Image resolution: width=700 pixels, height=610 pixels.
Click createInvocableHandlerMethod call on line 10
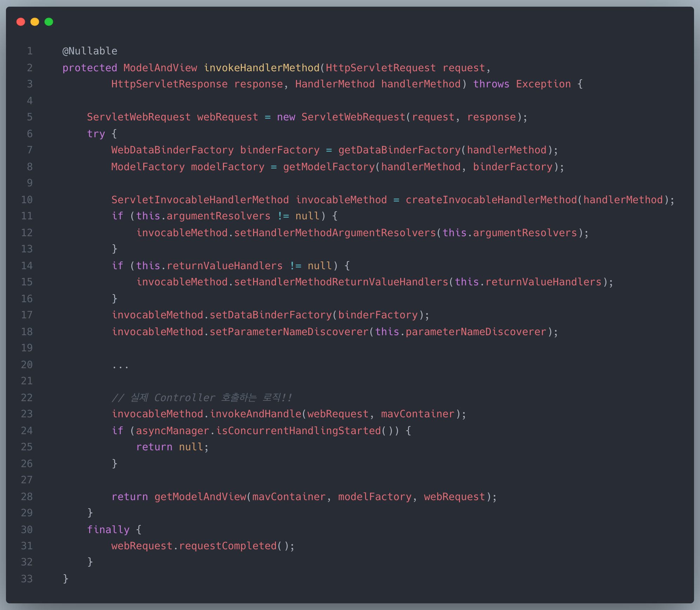coord(491,200)
